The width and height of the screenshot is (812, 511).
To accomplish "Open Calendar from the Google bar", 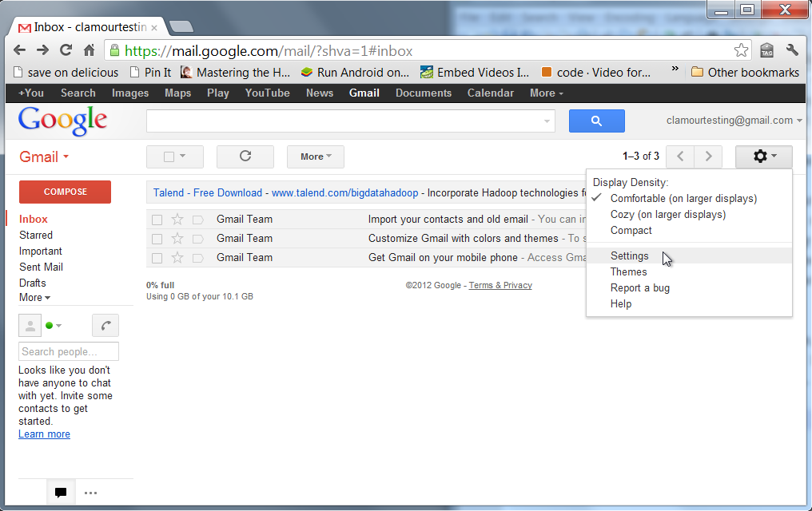I will (x=491, y=93).
